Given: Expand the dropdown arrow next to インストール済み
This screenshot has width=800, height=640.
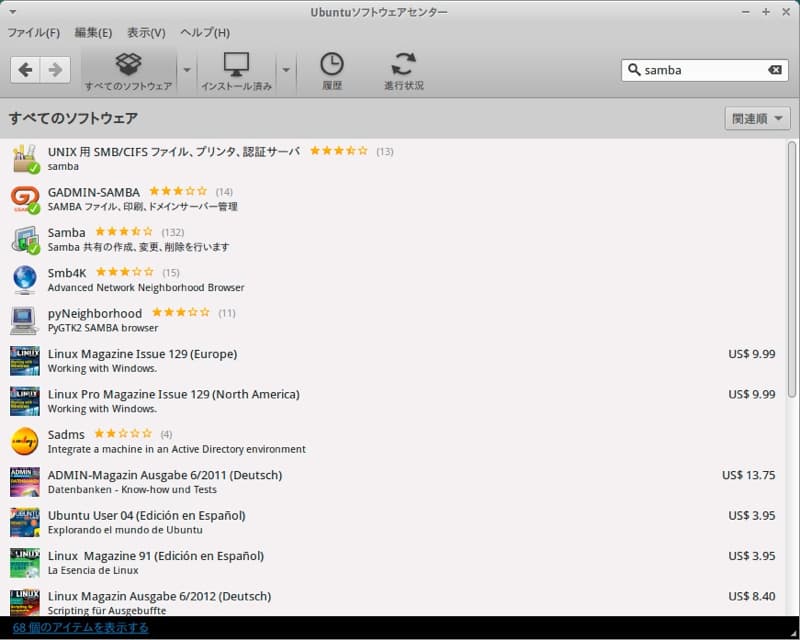Looking at the screenshot, I should (x=286, y=70).
